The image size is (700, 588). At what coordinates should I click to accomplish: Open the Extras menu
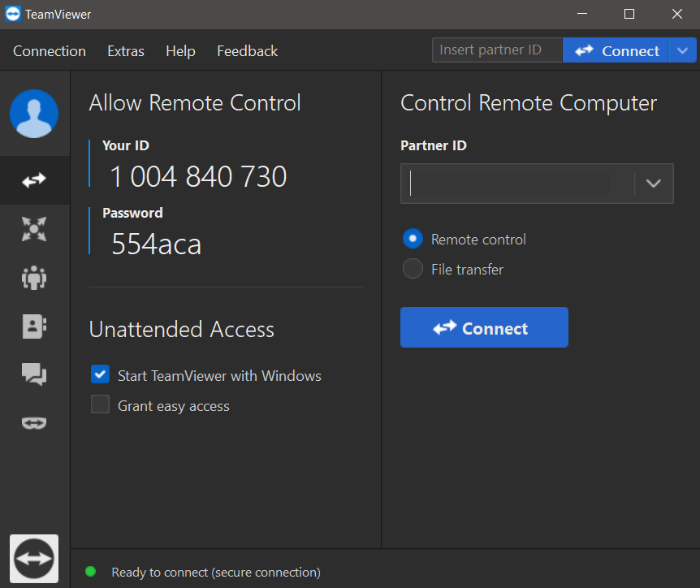click(x=126, y=51)
